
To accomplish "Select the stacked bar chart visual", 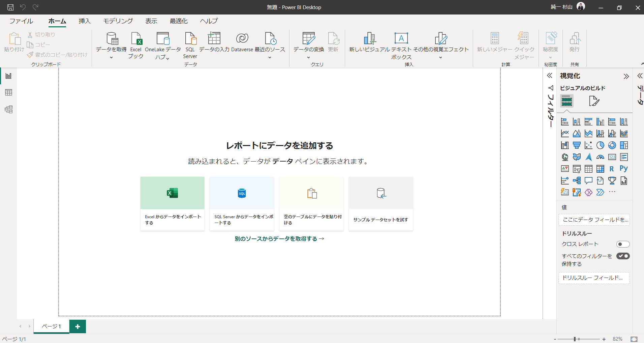I will pyautogui.click(x=565, y=122).
